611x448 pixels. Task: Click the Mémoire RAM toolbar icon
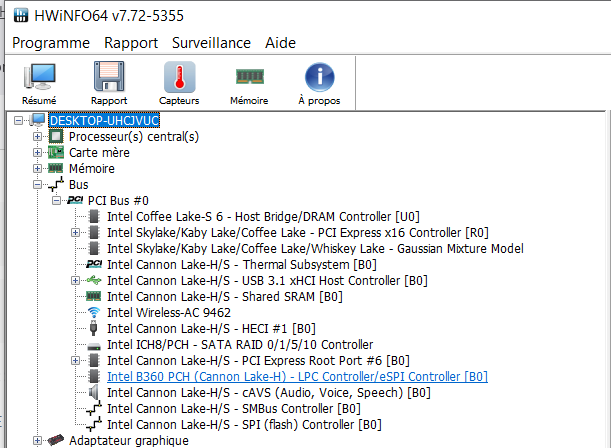point(249,76)
